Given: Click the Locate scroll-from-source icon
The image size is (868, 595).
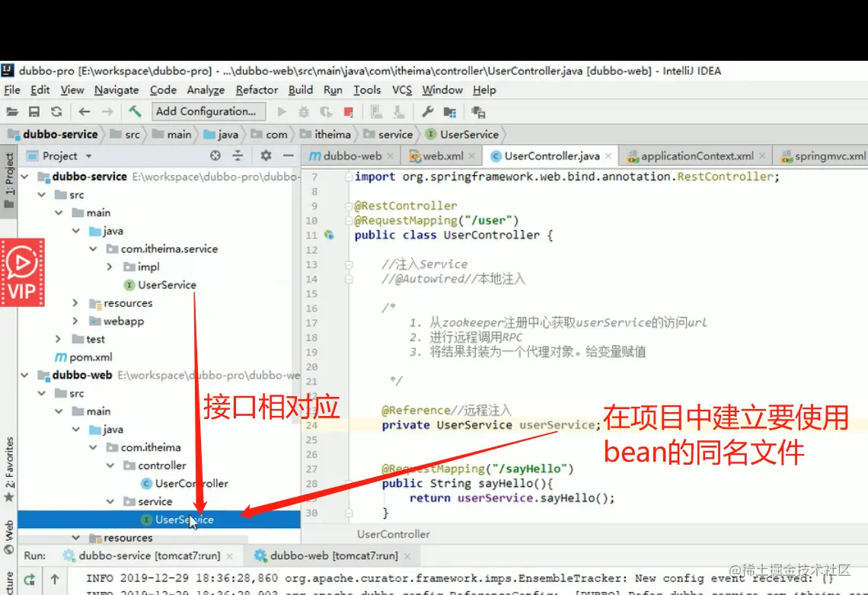Looking at the screenshot, I should pyautogui.click(x=215, y=155).
